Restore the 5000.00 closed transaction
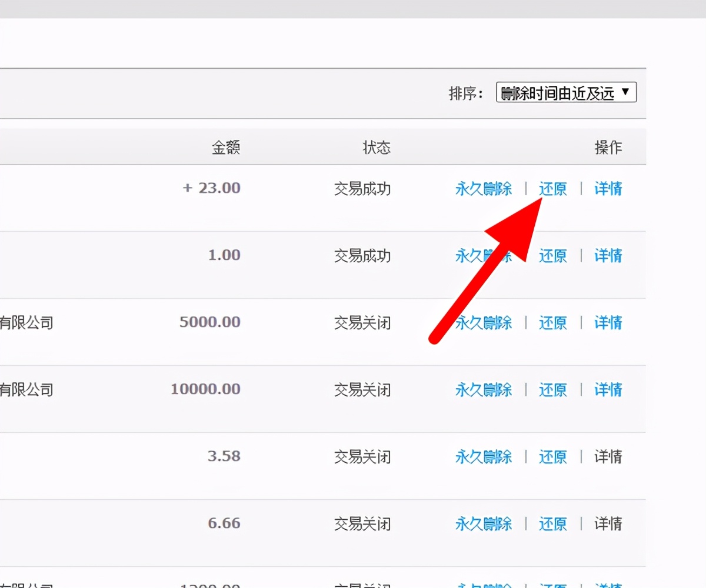Image resolution: width=706 pixels, height=588 pixels. pyautogui.click(x=552, y=323)
